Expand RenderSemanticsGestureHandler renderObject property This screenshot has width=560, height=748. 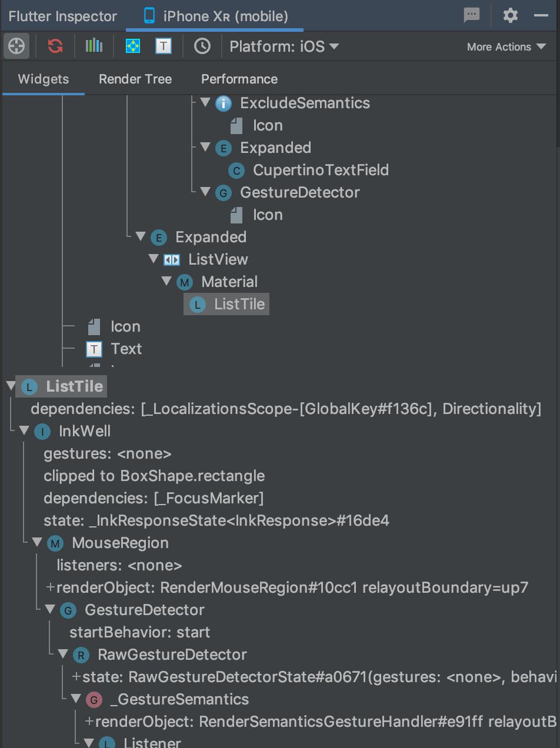[89, 722]
